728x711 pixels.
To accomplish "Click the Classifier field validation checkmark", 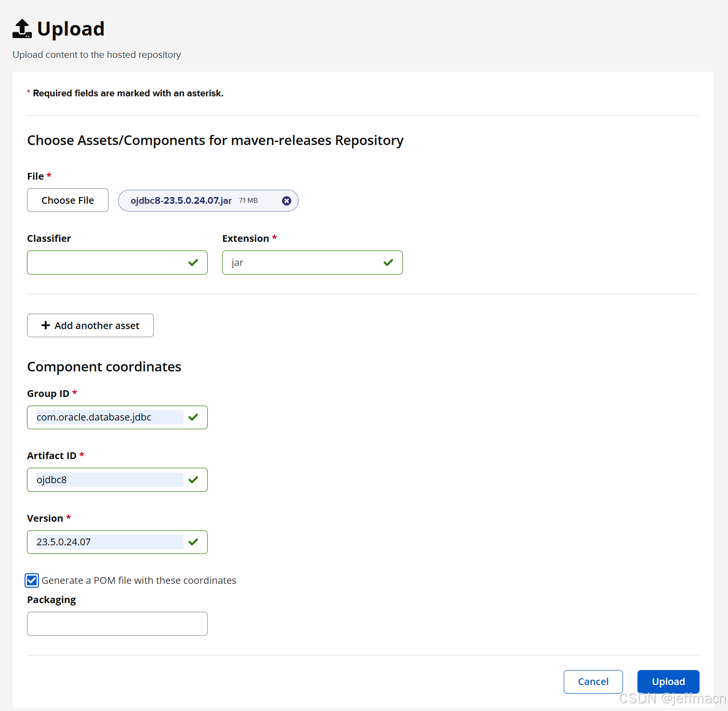I will (193, 263).
